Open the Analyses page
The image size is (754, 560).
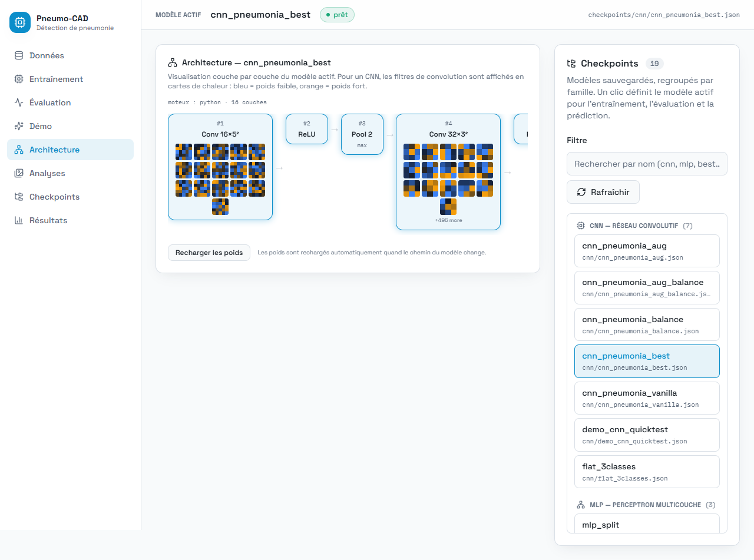point(70,173)
